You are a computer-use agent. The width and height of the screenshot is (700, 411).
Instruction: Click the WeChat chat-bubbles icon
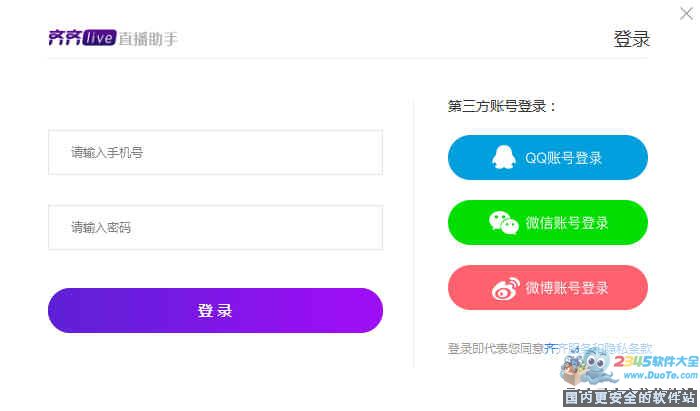click(504, 222)
